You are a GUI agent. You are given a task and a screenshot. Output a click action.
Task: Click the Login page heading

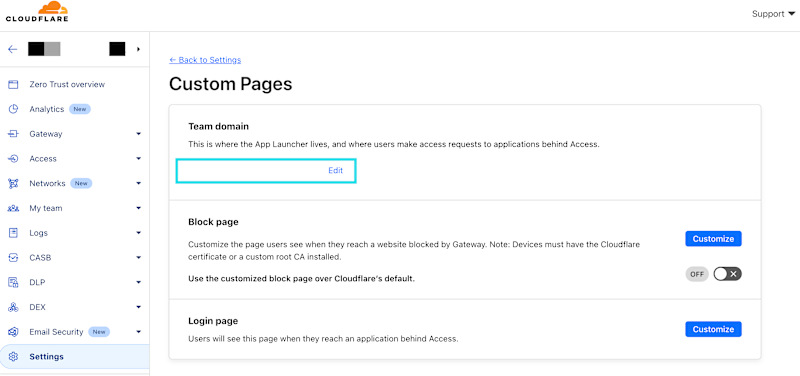click(x=213, y=321)
